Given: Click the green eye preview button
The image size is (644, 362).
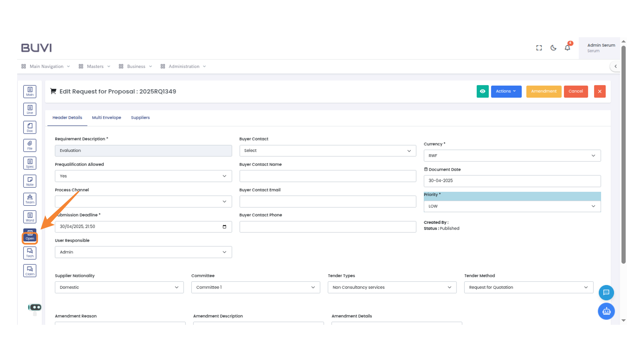Looking at the screenshot, I should tap(482, 92).
